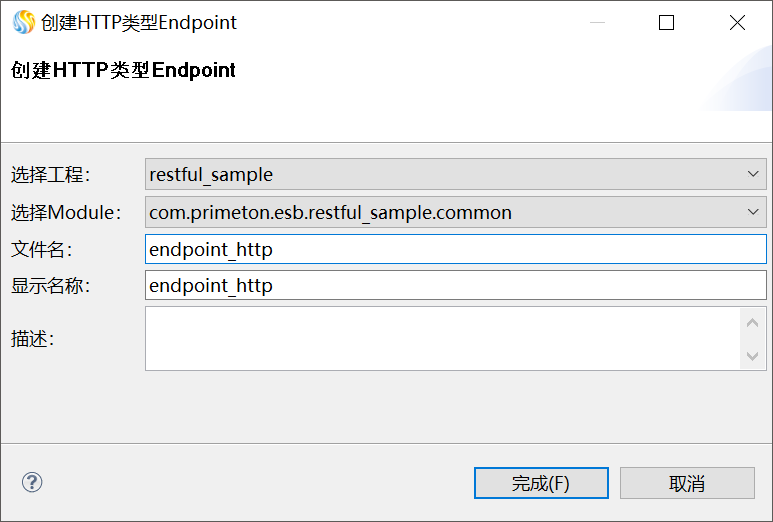Viewport: 773px width, 522px height.
Task: Click the 选择Module label
Action: coord(66,212)
